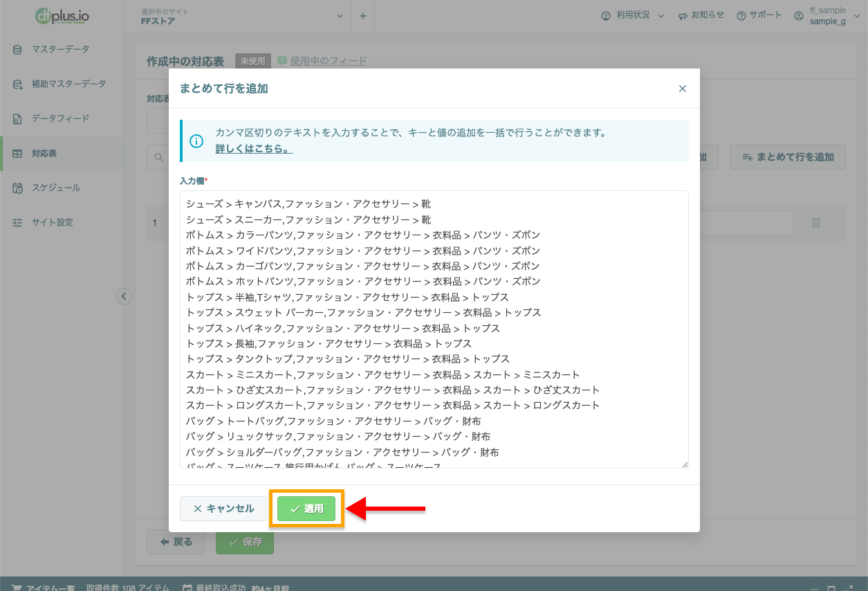Open the サポート help link

point(759,15)
